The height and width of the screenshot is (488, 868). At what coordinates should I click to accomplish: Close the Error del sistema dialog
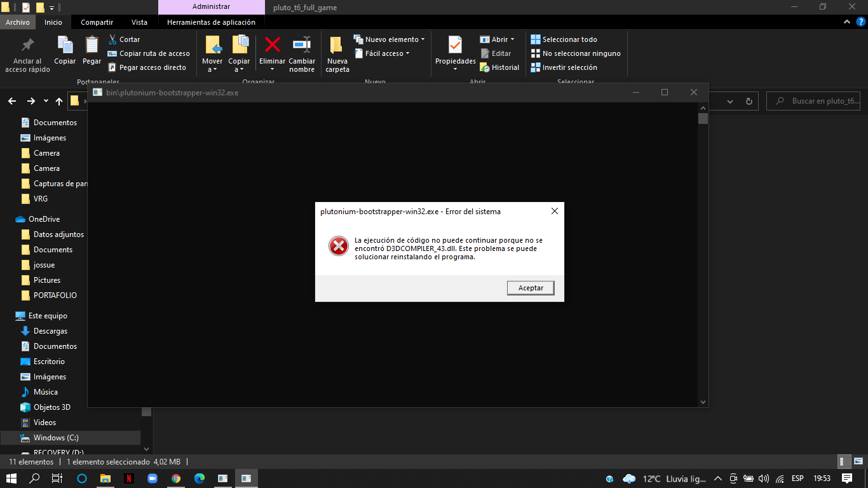pyautogui.click(x=555, y=211)
